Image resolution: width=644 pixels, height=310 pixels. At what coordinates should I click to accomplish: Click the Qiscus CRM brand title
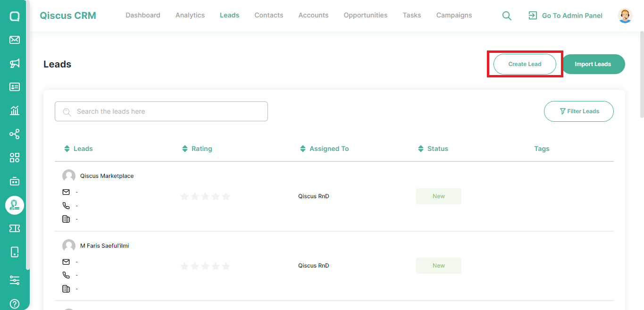68,16
